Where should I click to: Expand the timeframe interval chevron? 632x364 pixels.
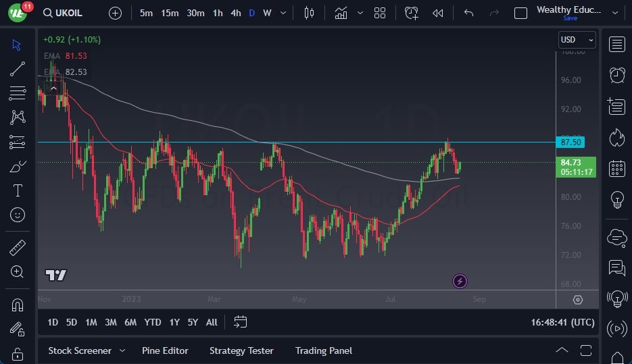coord(283,13)
